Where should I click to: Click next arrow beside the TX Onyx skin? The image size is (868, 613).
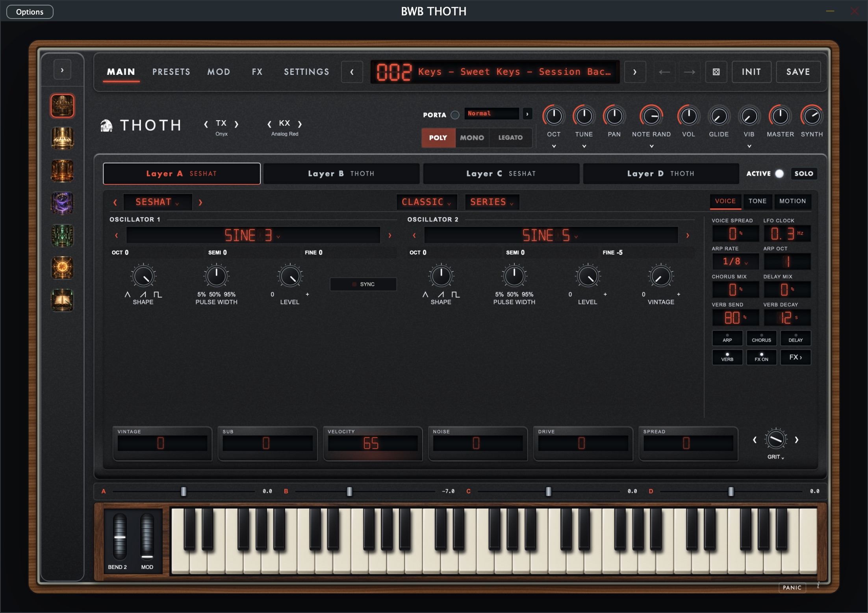point(236,124)
